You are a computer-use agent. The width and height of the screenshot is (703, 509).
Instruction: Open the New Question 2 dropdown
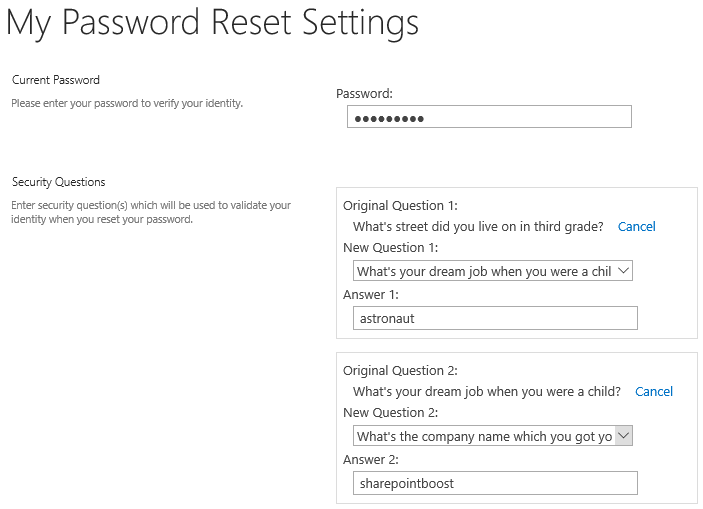[x=493, y=436]
